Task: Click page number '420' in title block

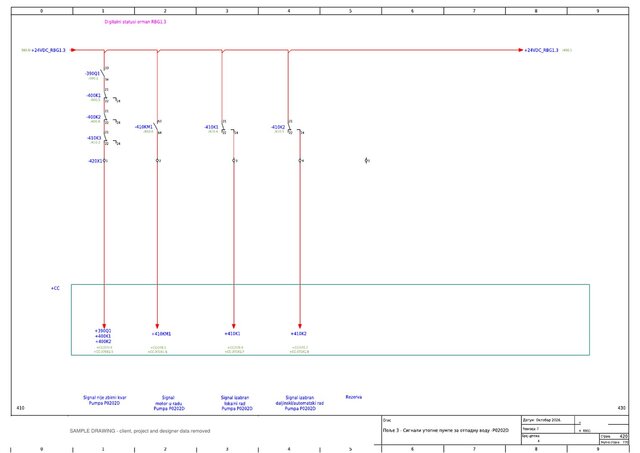Action: click(624, 436)
